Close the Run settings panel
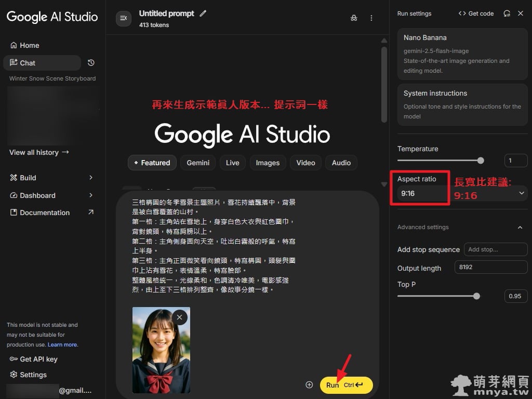The width and height of the screenshot is (532, 399). 521,14
